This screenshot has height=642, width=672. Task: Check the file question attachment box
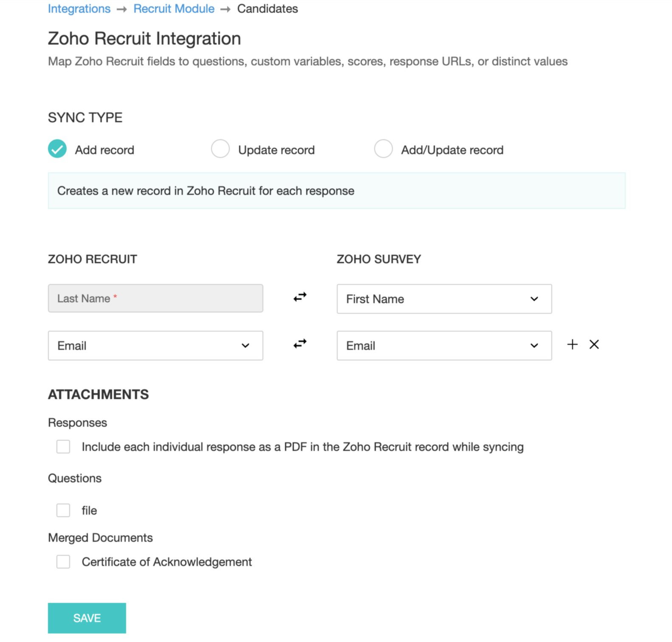[x=63, y=510]
